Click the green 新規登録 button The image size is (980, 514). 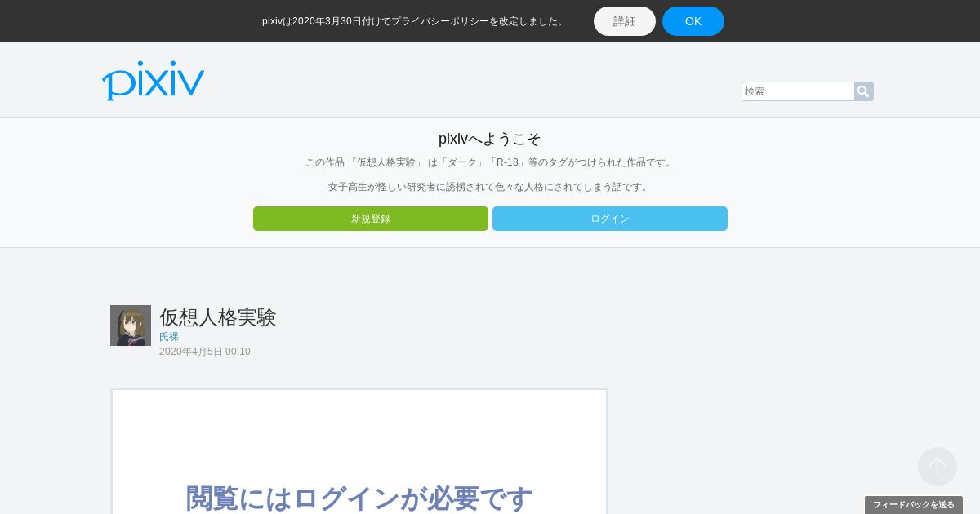371,219
